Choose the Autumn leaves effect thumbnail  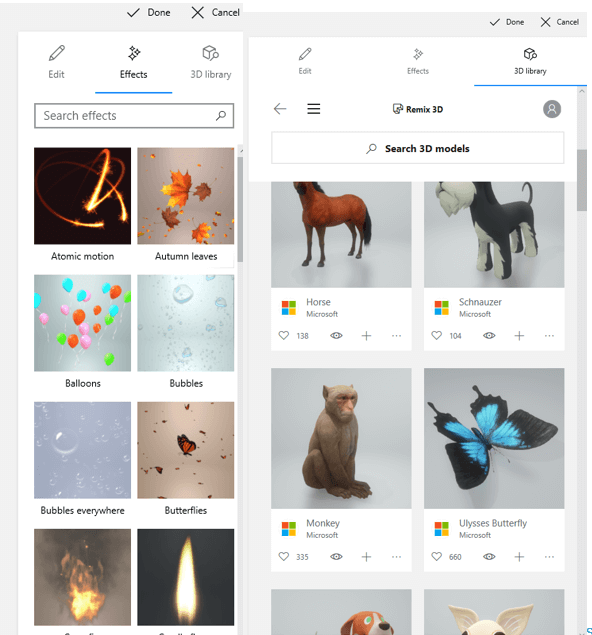coord(186,196)
